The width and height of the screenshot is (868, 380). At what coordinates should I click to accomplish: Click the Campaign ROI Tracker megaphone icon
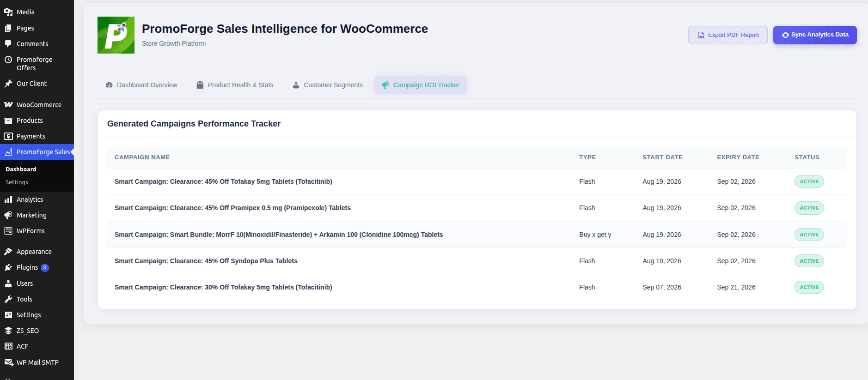[385, 85]
